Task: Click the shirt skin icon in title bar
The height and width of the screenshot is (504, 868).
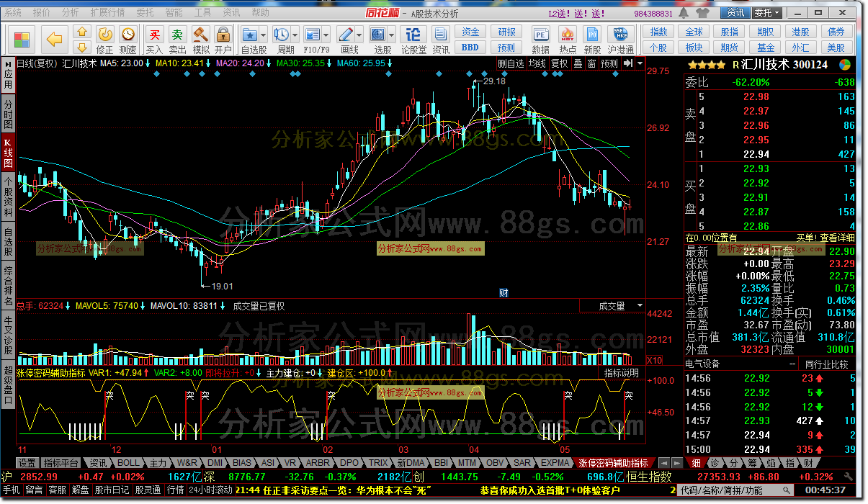Action: click(702, 13)
